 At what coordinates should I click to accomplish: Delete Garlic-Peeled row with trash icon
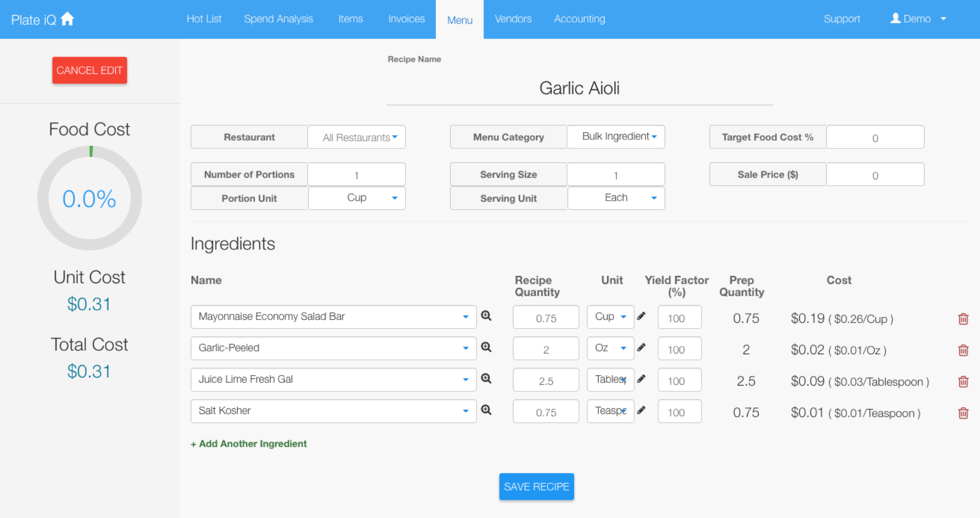tap(963, 350)
